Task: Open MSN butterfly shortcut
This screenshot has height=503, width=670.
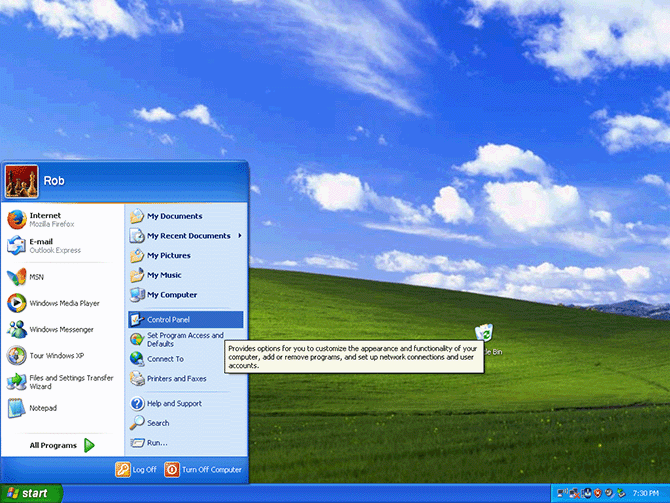Action: tap(62, 277)
